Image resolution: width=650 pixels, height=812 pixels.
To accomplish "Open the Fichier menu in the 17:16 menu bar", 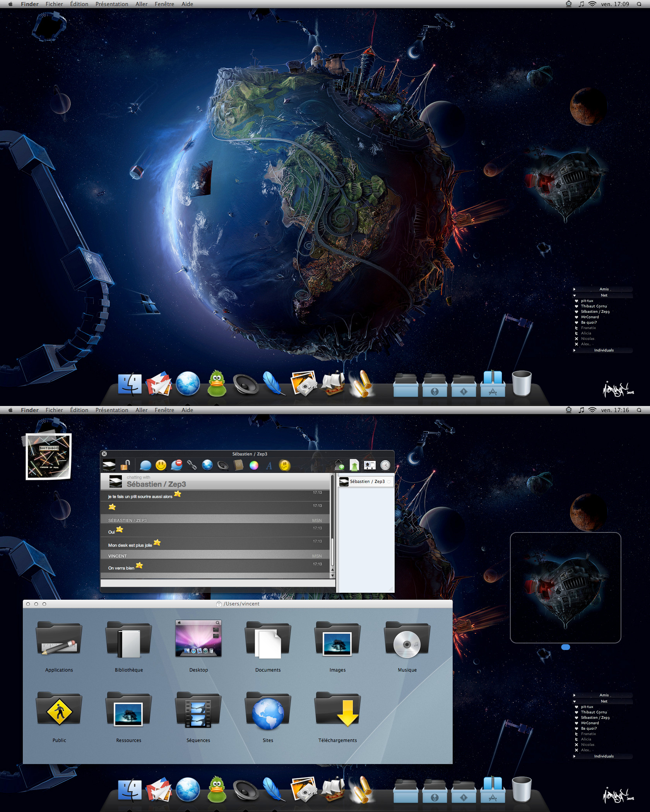I will 54,410.
